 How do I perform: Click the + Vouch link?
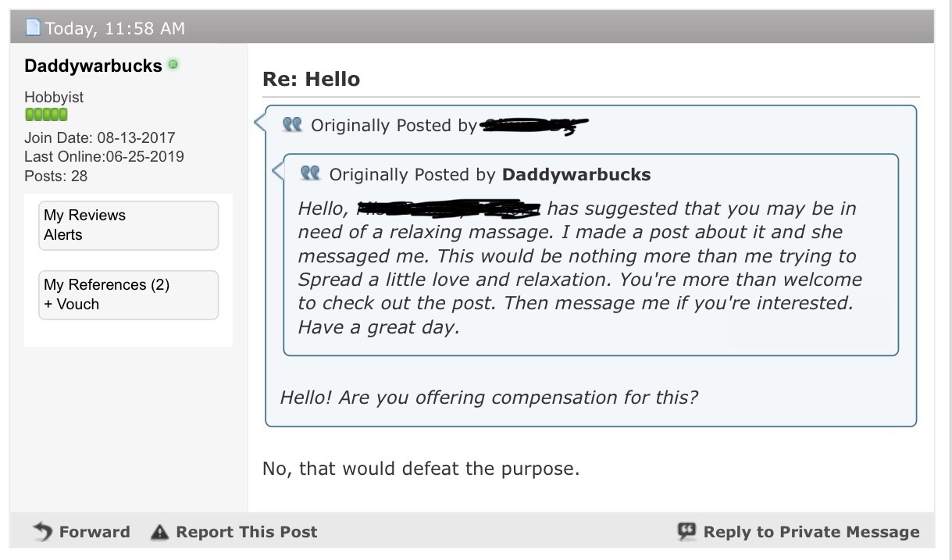(x=71, y=304)
